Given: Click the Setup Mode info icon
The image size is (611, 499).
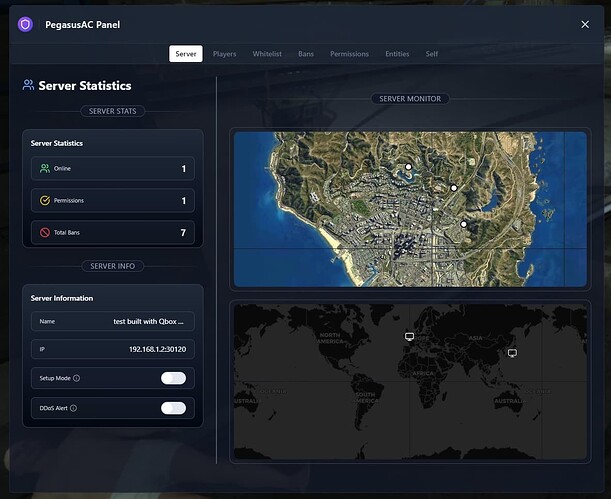Looking at the screenshot, I should click(77, 378).
